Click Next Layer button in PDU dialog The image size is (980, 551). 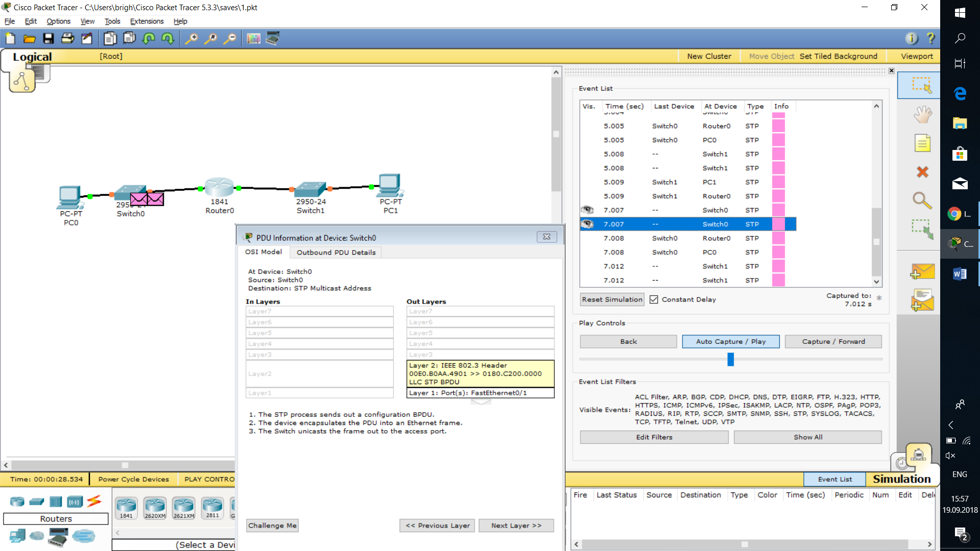[x=516, y=525]
